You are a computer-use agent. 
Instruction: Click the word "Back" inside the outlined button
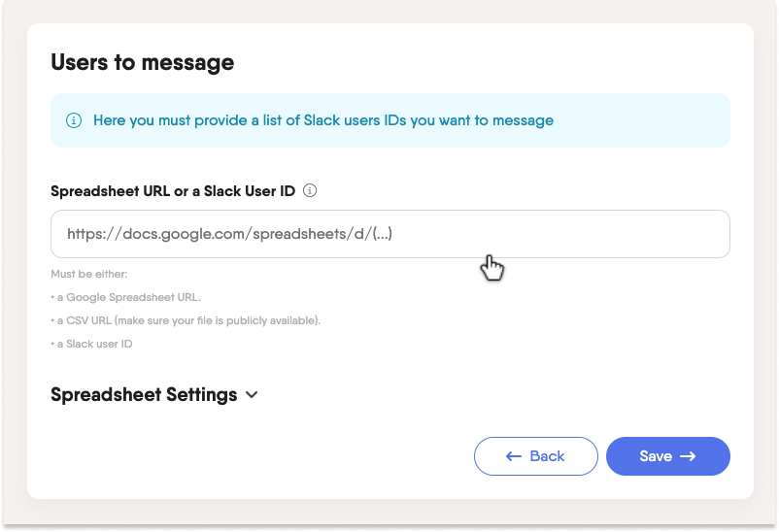pyautogui.click(x=547, y=456)
